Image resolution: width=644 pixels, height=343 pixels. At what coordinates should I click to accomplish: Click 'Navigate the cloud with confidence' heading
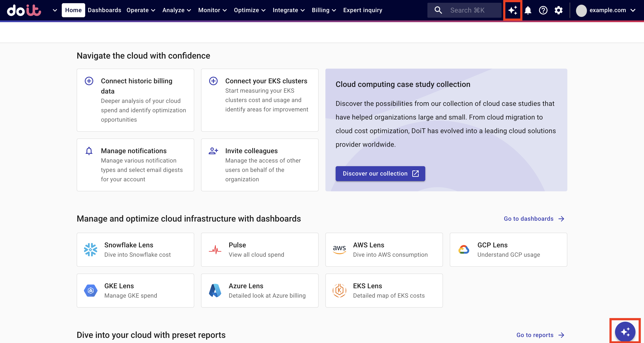coord(143,56)
